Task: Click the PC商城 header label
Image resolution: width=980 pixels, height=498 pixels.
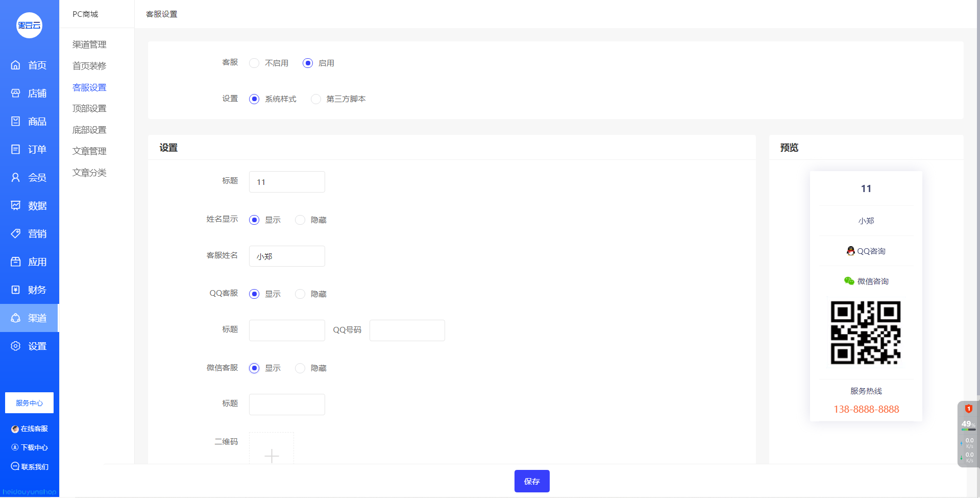Action: [85, 14]
